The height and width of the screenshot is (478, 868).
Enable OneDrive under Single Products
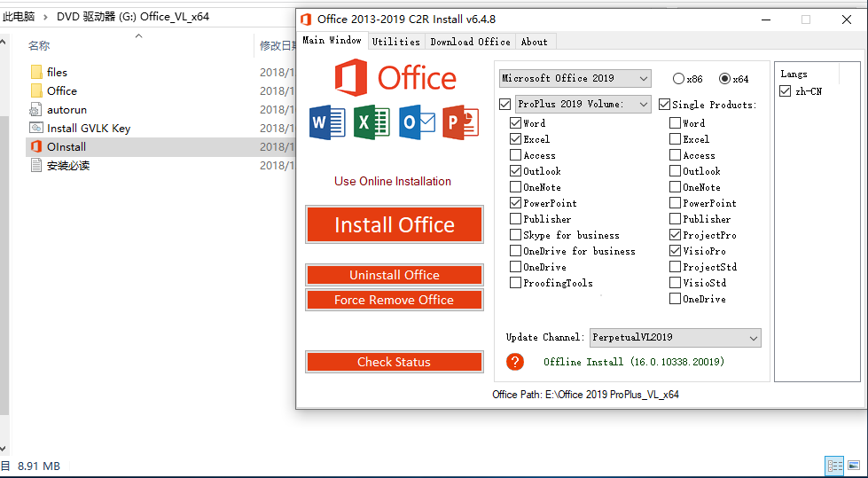coord(675,299)
